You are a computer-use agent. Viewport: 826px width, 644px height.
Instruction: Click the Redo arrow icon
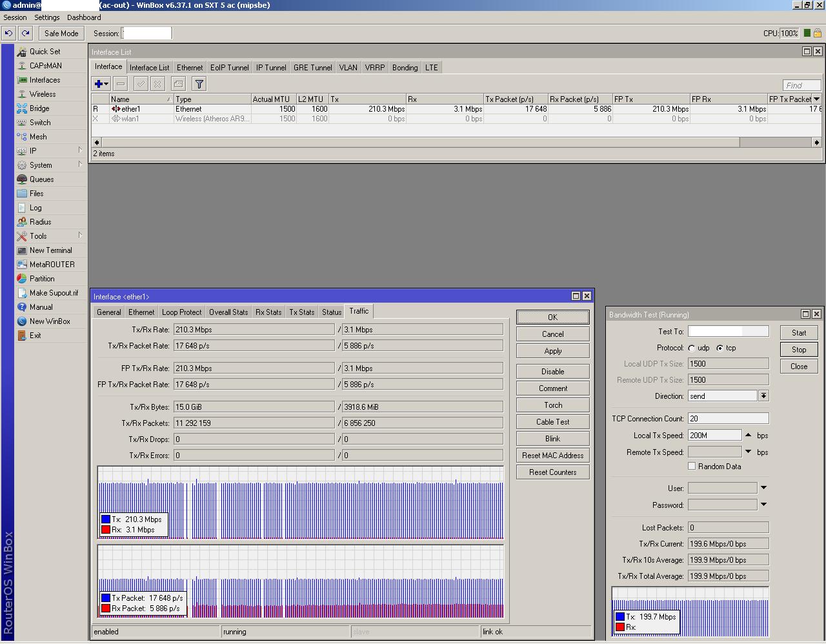[x=26, y=33]
